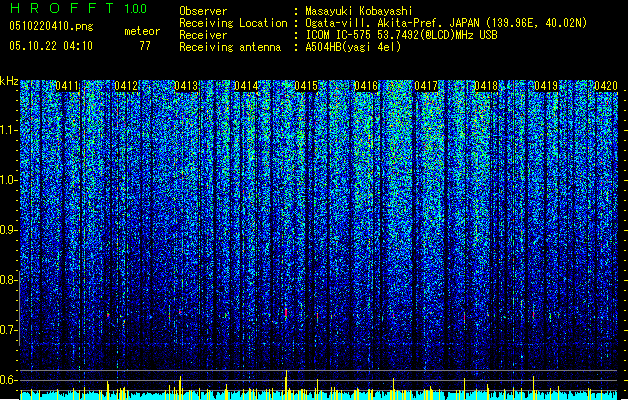Image resolution: width=629 pixels, height=400 pixels.
Task: Click the 0.6 kHz axis label
Action: pyautogui.click(x=8, y=380)
